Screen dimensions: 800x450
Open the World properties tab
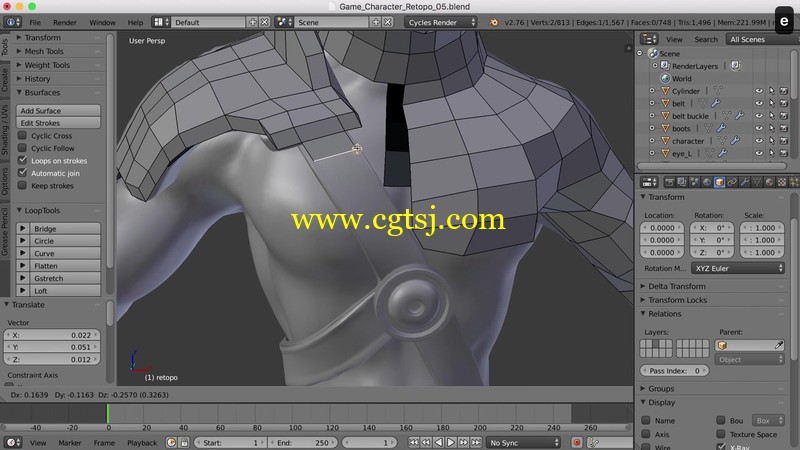click(707, 182)
